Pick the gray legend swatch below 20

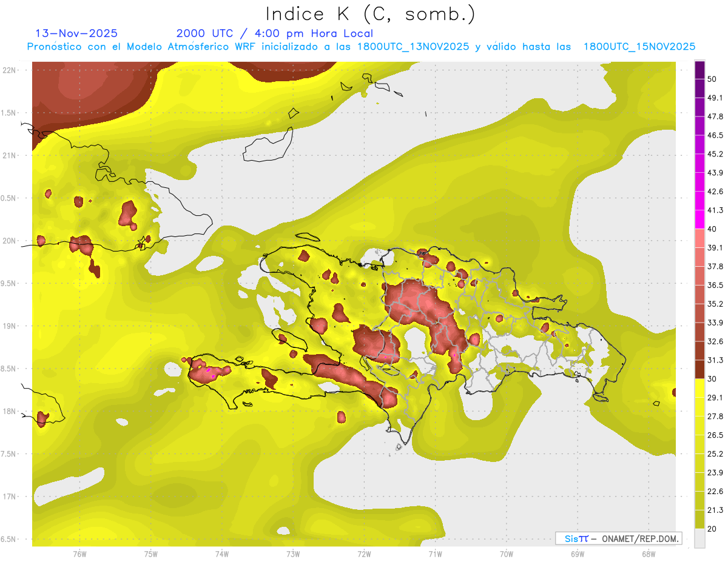pyautogui.click(x=699, y=538)
